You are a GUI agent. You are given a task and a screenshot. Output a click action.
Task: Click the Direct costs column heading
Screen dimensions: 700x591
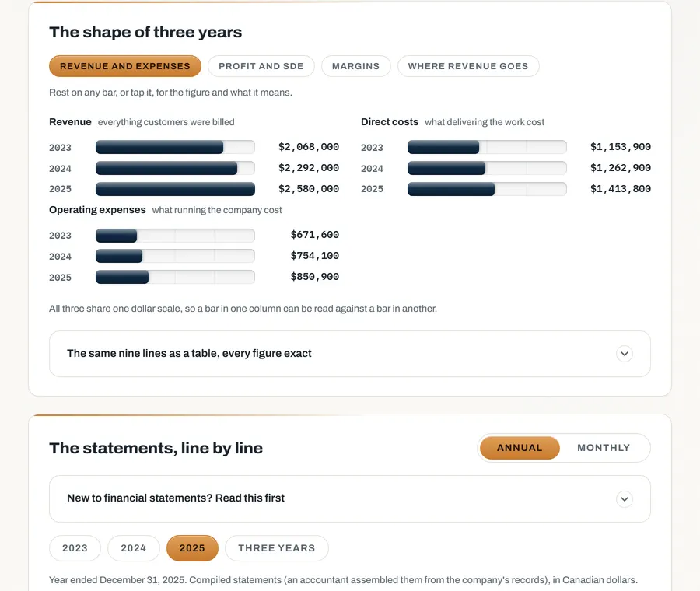click(x=390, y=122)
